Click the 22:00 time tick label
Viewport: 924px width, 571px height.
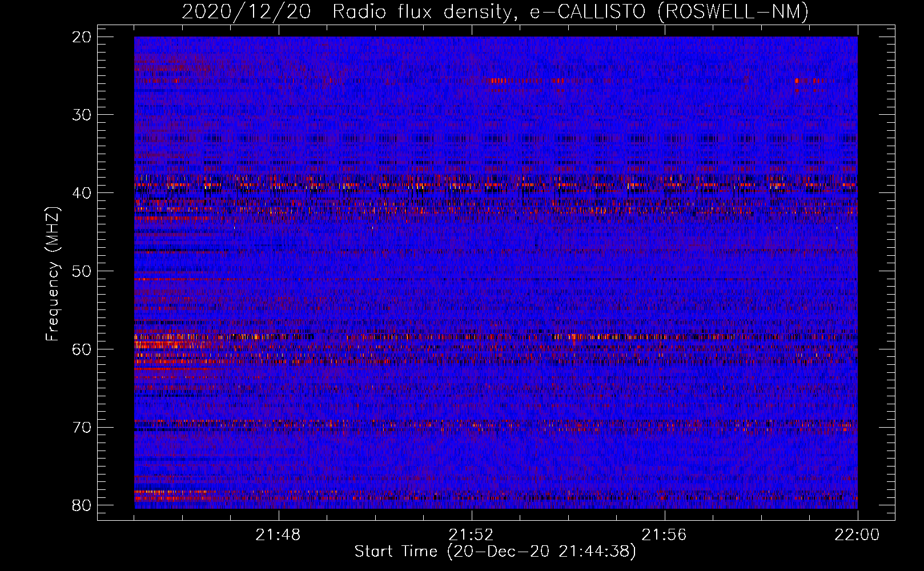[857, 535]
